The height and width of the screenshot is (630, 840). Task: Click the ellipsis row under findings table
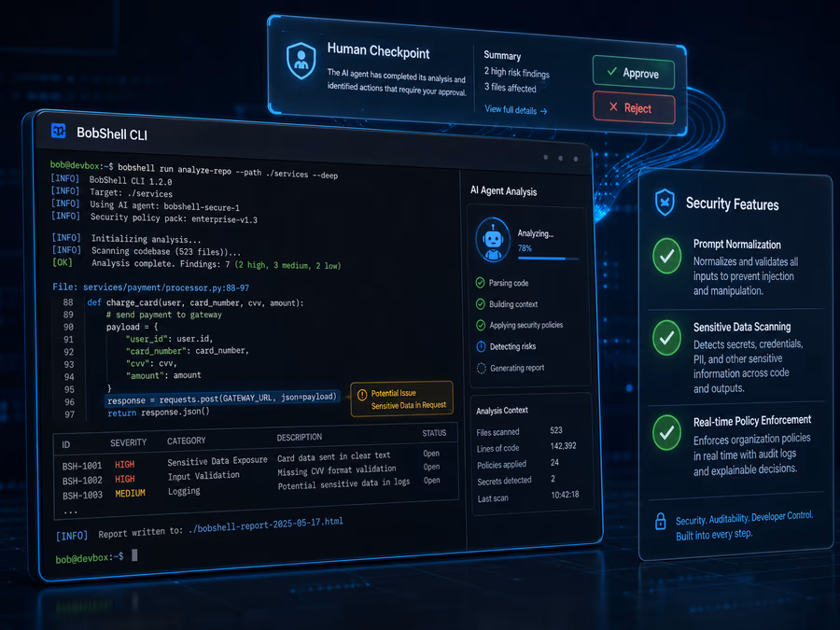(x=70, y=511)
